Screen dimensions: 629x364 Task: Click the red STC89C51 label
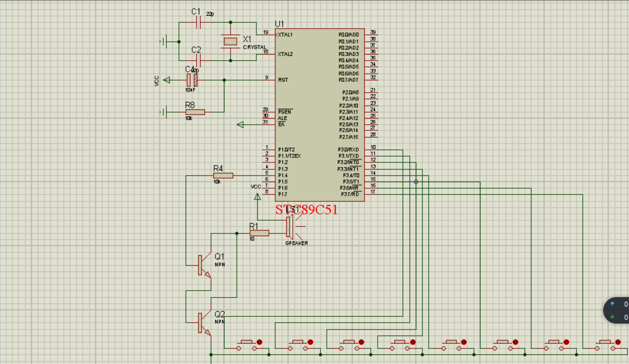(307, 209)
